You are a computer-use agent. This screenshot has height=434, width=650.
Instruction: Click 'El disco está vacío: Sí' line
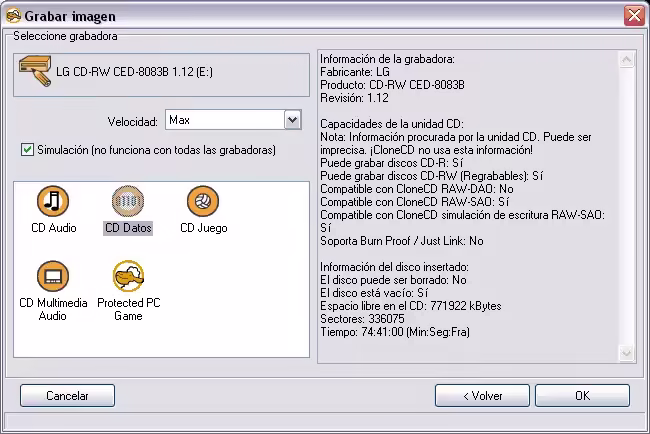click(374, 293)
